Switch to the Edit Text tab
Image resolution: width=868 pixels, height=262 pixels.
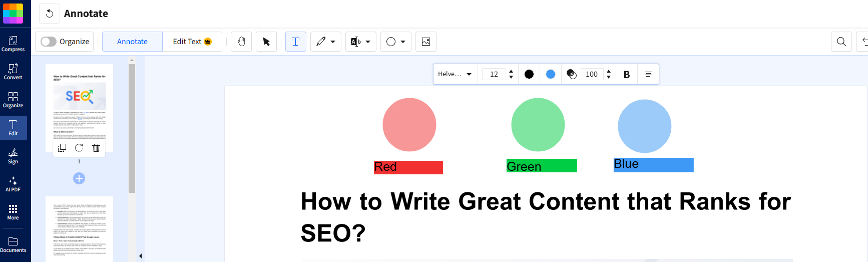192,42
